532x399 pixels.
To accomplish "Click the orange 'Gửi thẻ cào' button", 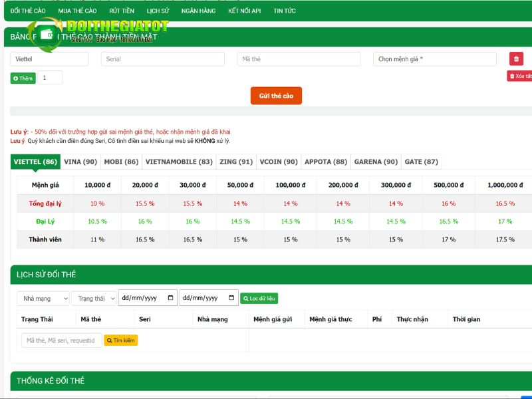I will coord(276,96).
